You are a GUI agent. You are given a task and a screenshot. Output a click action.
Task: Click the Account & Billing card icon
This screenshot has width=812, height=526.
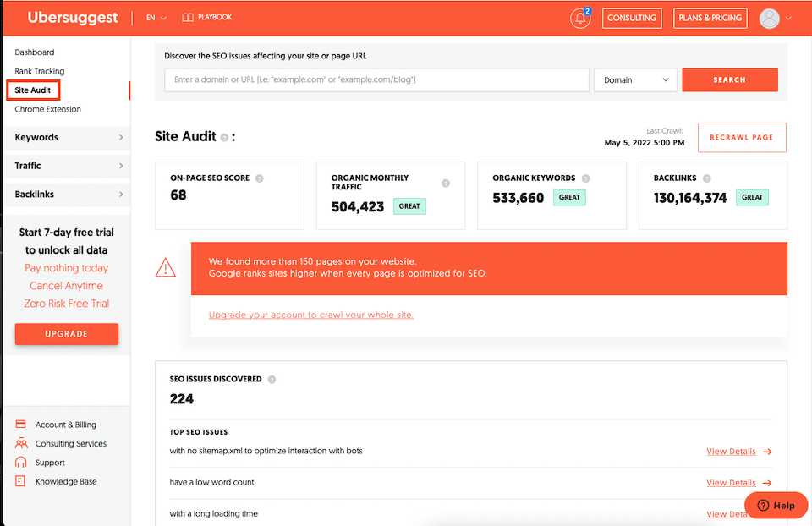click(19, 424)
